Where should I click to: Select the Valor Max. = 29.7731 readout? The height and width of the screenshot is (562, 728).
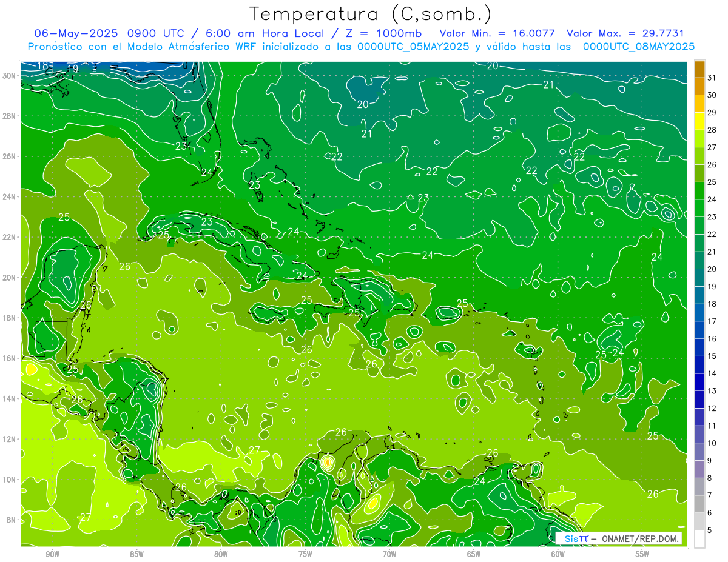(625, 33)
